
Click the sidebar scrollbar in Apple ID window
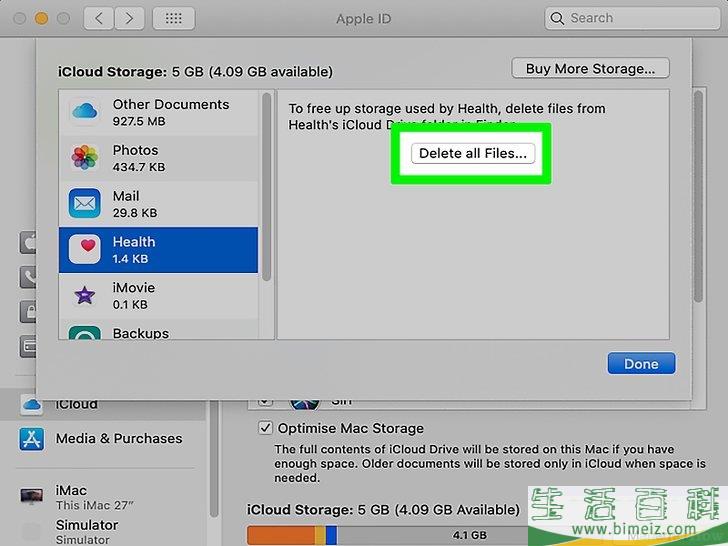pyautogui.click(x=214, y=460)
